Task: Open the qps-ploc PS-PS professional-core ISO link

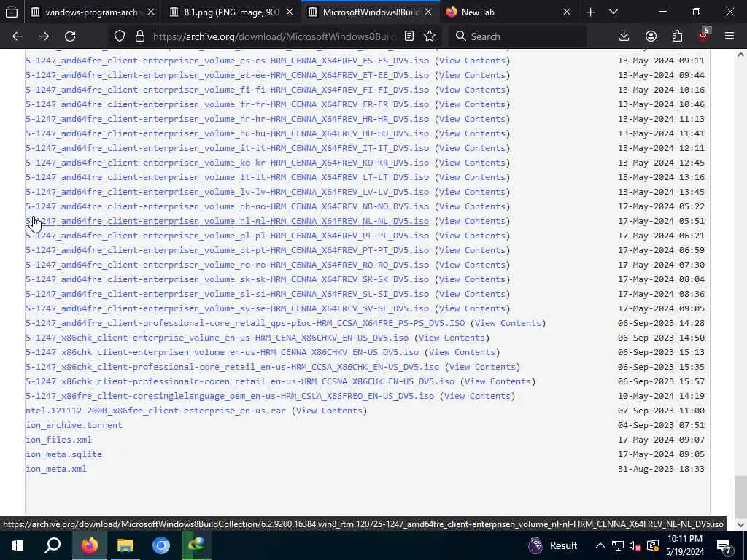Action: (245, 323)
